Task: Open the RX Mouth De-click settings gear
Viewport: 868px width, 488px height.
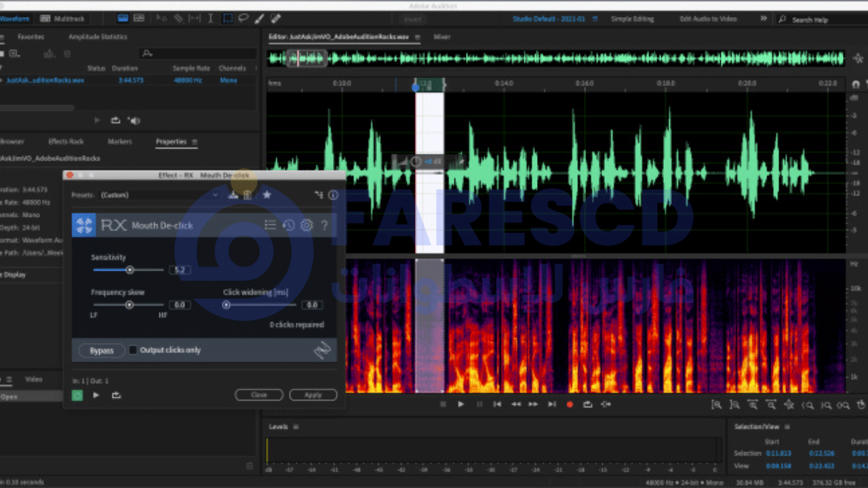Action: click(x=307, y=225)
